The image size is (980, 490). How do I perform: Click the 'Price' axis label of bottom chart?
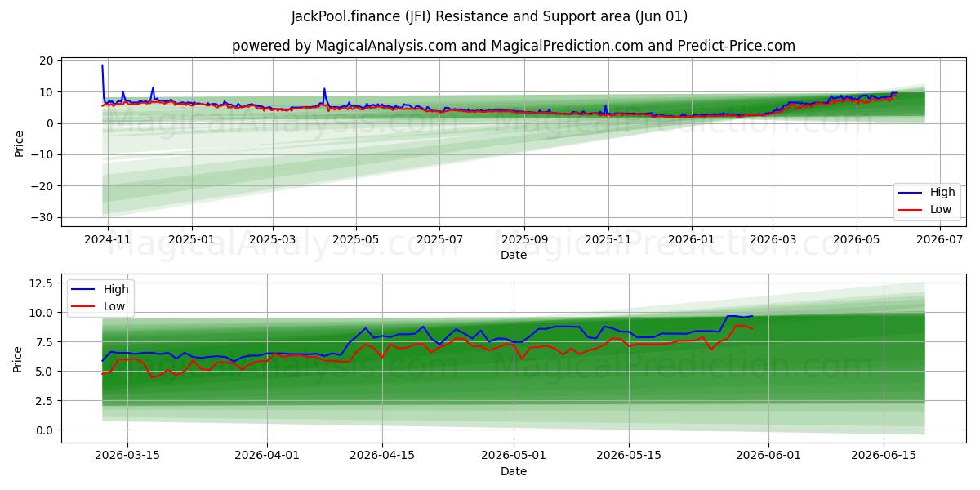coord(19,358)
